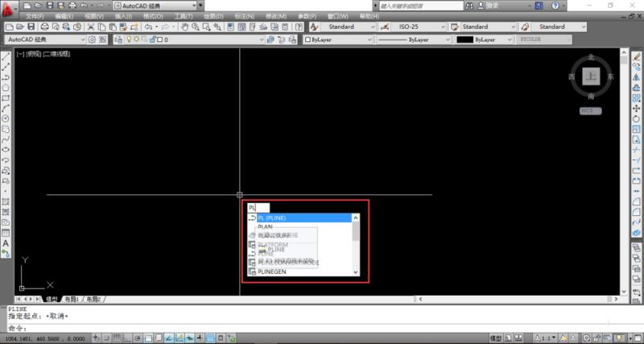Open the AutoCAD 经典 workspace dropdown in title bar
Viewport: 644px width, 344px height.
pos(155,6)
